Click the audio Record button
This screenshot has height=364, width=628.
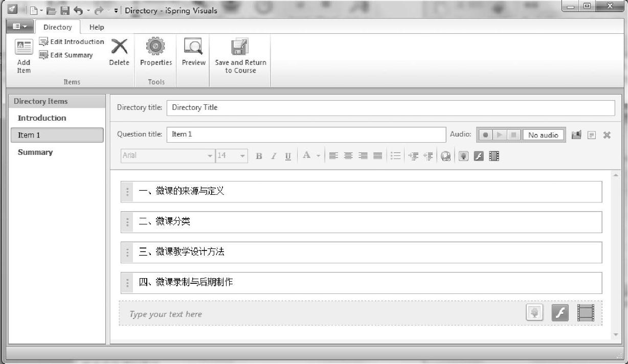pos(485,135)
